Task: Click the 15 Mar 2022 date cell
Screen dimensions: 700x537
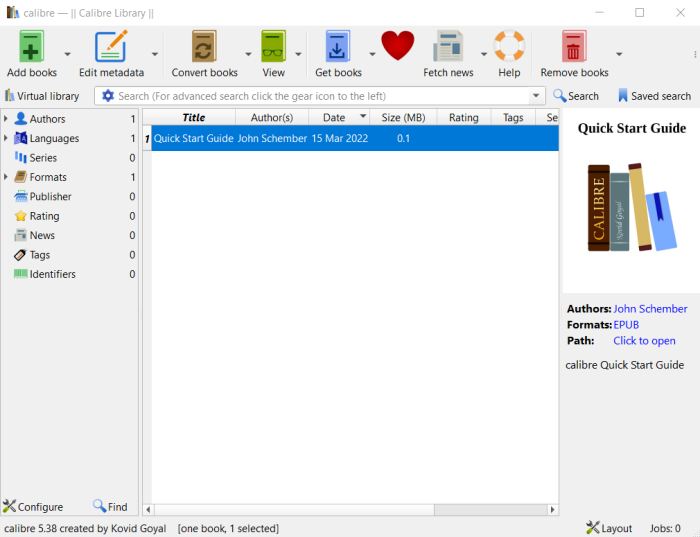Action: [340, 138]
